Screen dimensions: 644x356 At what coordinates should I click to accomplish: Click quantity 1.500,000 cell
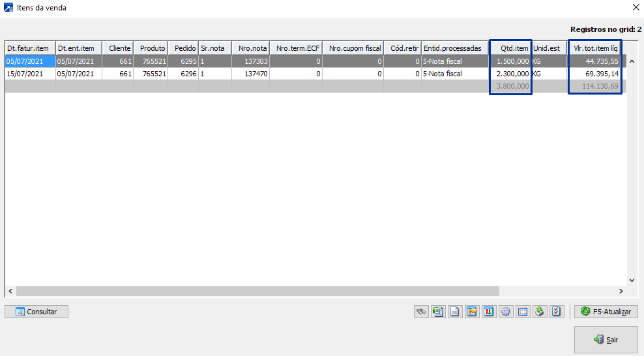[x=510, y=61]
